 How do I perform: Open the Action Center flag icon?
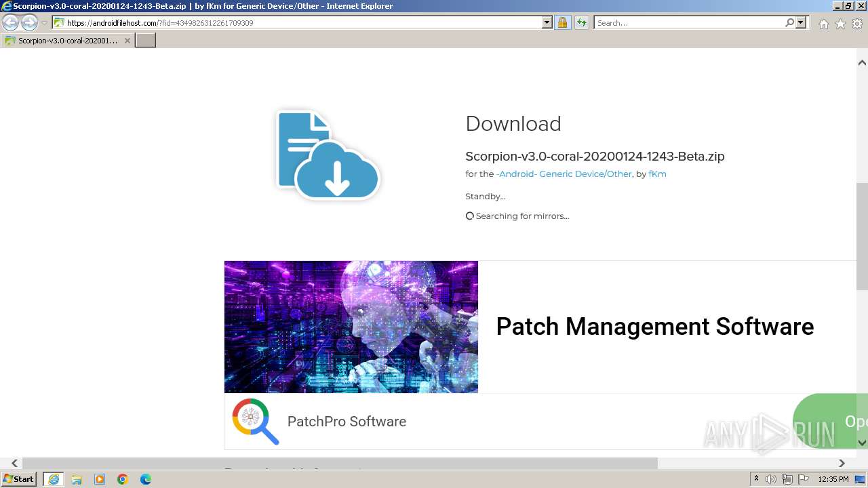pyautogui.click(x=804, y=479)
